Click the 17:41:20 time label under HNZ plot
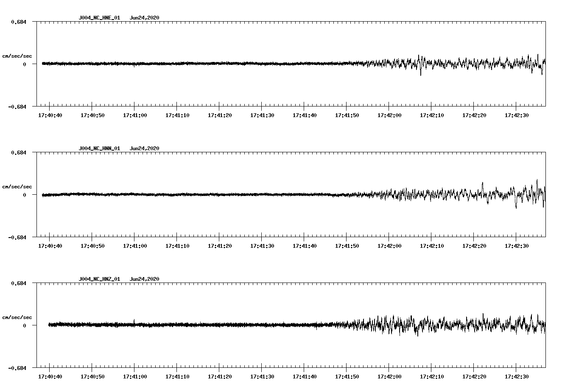 coord(220,377)
